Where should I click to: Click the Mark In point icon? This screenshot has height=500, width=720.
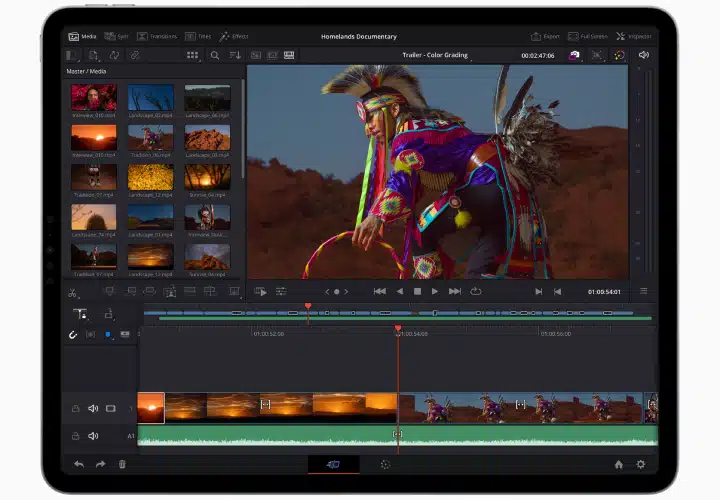click(539, 292)
